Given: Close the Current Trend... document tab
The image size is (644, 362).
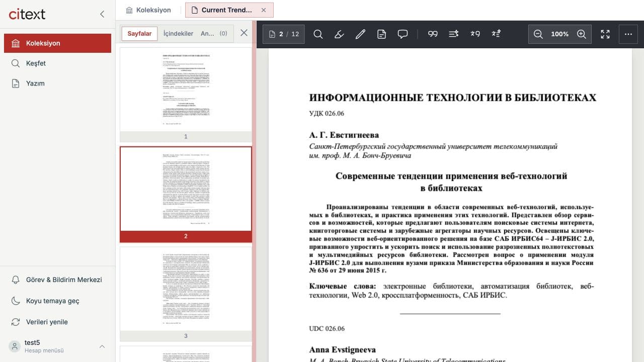Looking at the screenshot, I should pos(264,10).
